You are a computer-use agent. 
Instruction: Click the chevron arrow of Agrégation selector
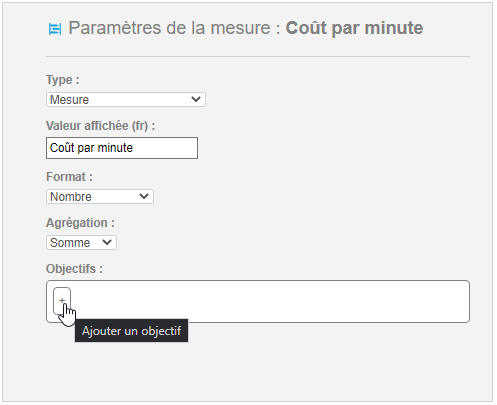[107, 242]
